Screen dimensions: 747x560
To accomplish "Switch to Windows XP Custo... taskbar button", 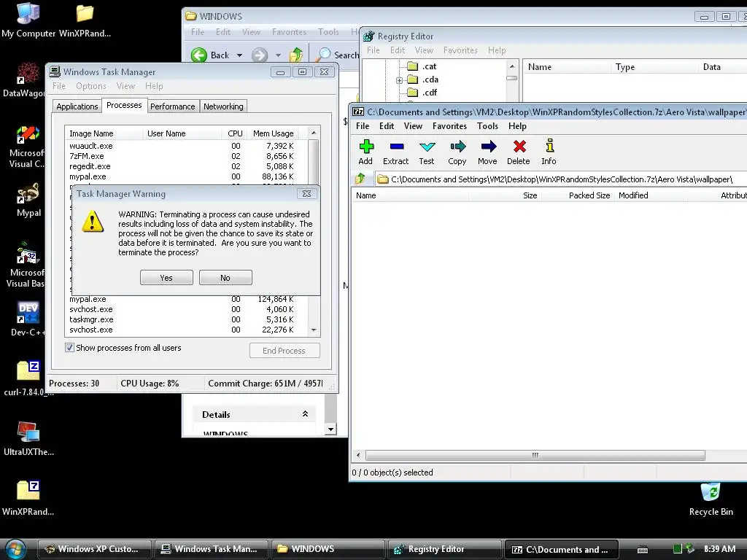I will point(94,549).
